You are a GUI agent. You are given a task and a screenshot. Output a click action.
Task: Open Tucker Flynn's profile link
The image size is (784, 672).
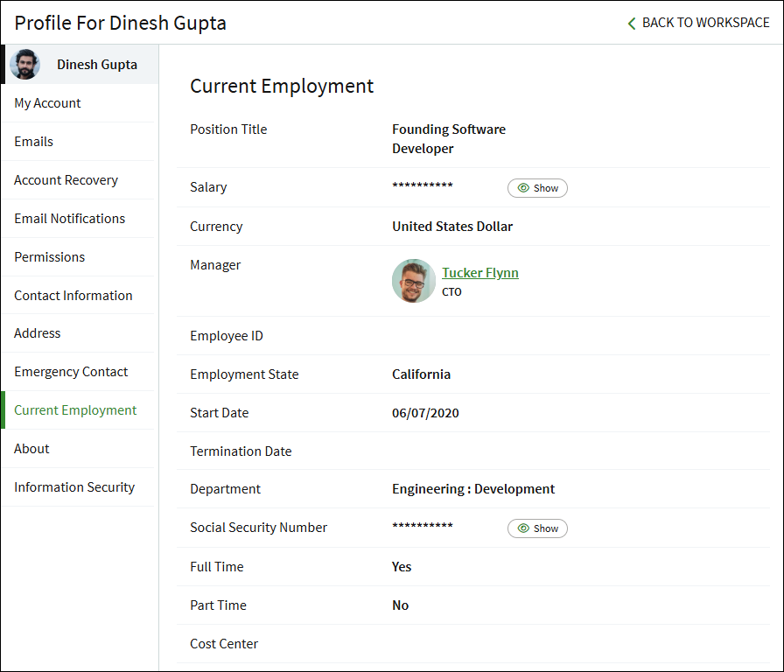479,273
